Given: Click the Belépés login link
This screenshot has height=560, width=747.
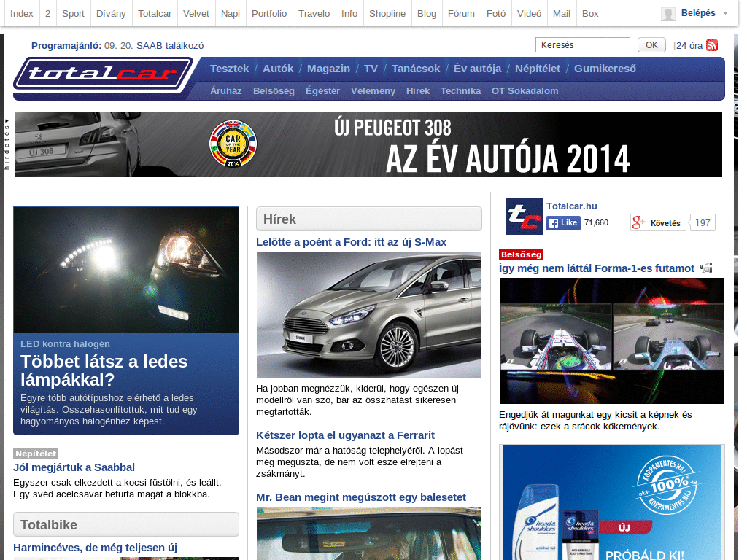Looking at the screenshot, I should pos(698,13).
